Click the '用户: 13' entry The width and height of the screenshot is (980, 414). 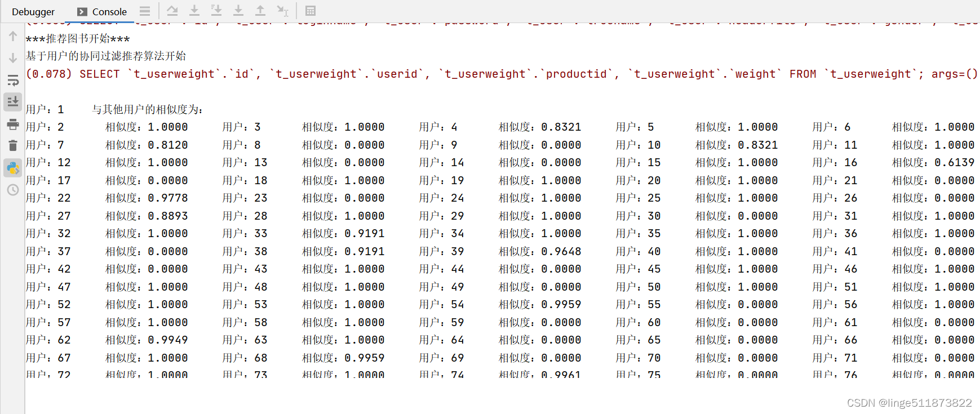[245, 162]
